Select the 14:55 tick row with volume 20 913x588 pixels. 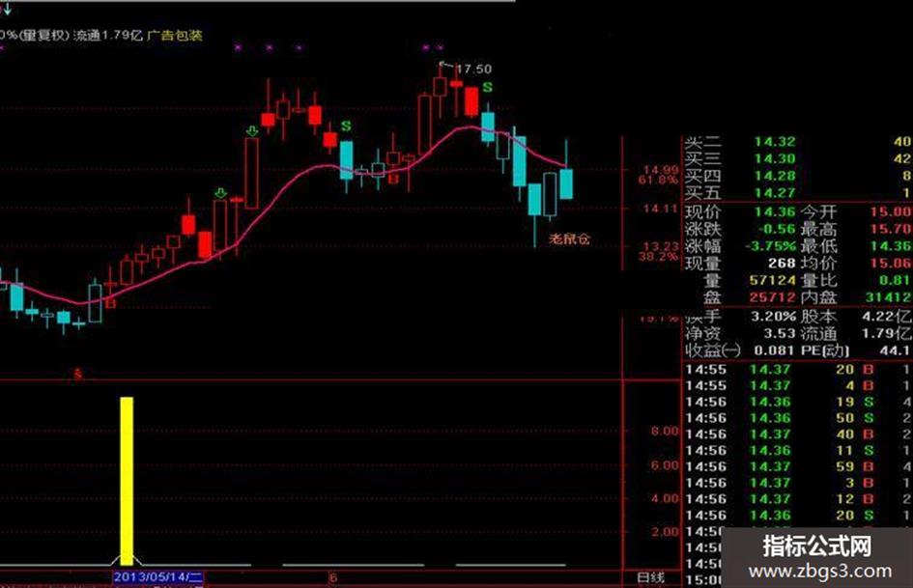coord(799,369)
